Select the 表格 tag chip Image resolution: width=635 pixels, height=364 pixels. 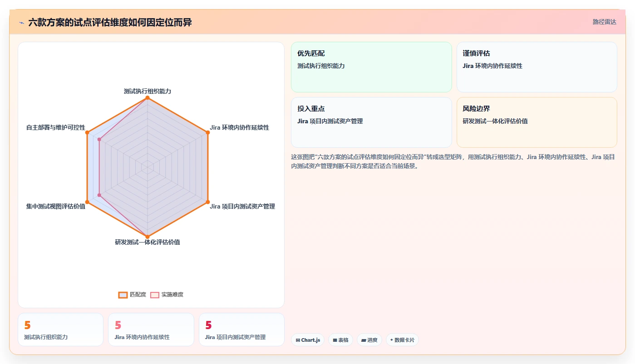340,340
